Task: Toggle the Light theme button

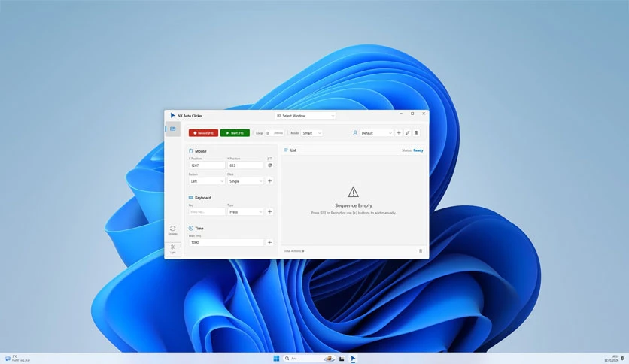Action: tap(172, 249)
